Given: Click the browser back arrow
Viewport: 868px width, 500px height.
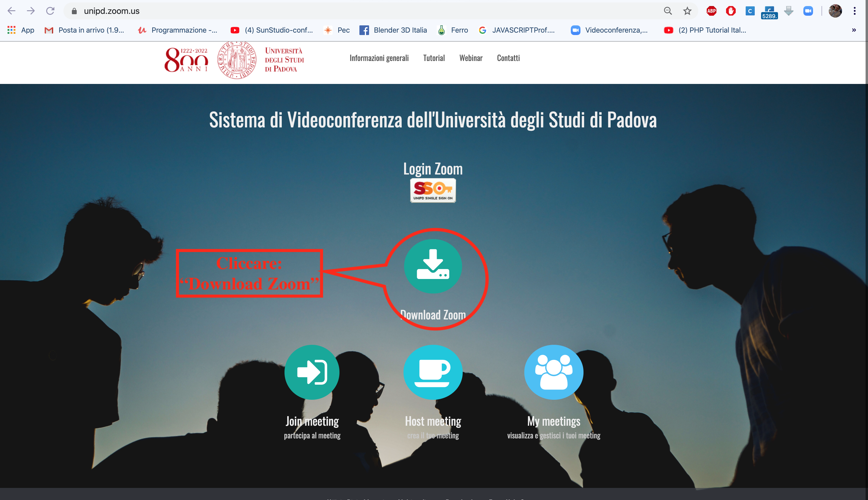Looking at the screenshot, I should click(x=11, y=11).
